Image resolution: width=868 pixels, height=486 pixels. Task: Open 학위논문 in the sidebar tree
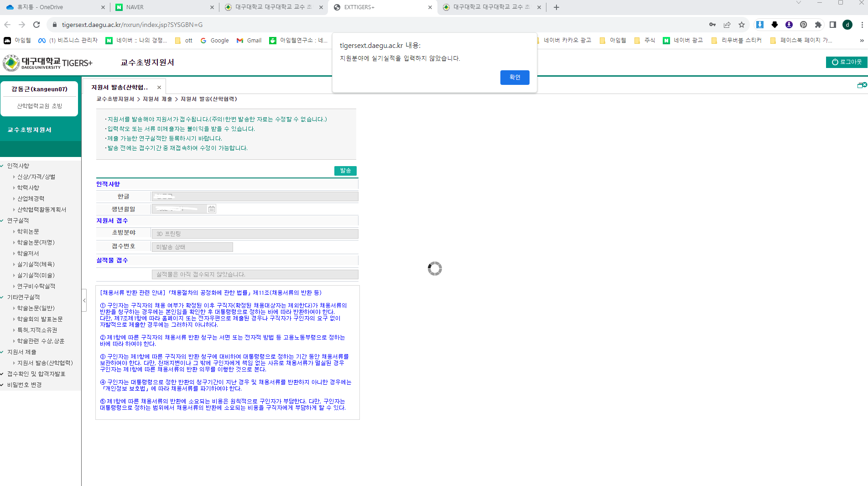click(28, 232)
